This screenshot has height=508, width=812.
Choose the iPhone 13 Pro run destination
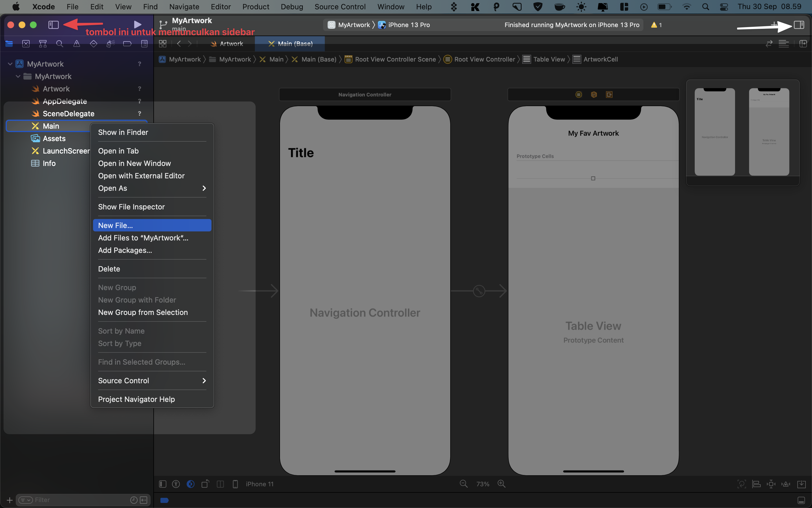tap(404, 25)
